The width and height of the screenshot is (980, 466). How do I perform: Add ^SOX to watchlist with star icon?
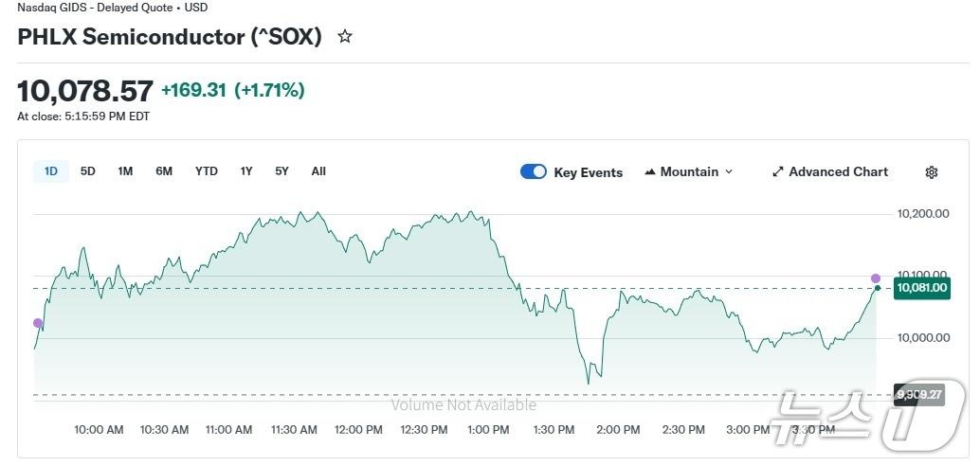[x=345, y=37]
